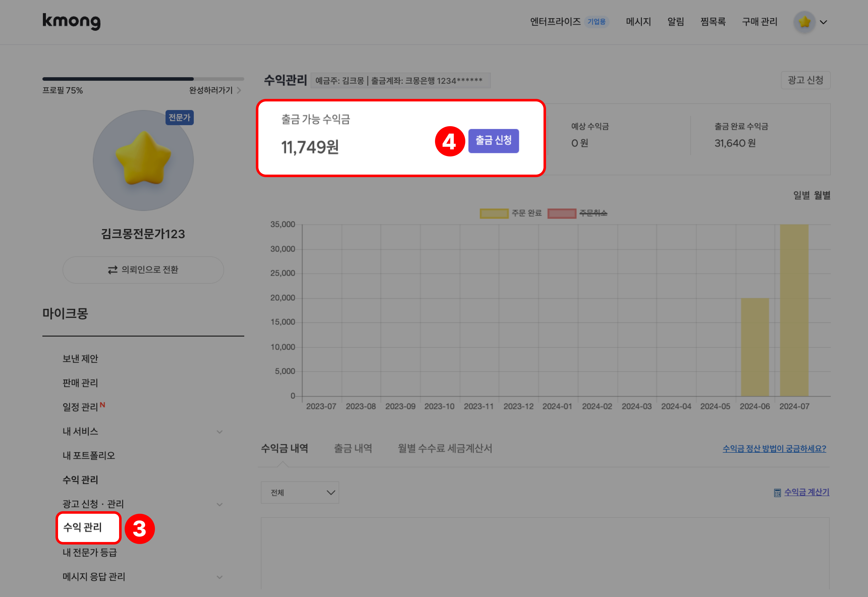Open 내 포트폴리오 in sidebar
Screen dimensions: 868x597
89,455
